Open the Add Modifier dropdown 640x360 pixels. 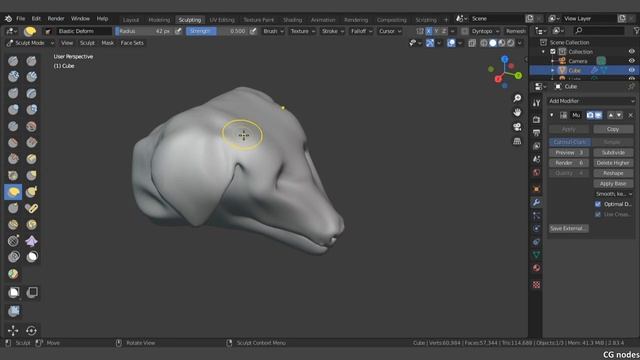591,101
